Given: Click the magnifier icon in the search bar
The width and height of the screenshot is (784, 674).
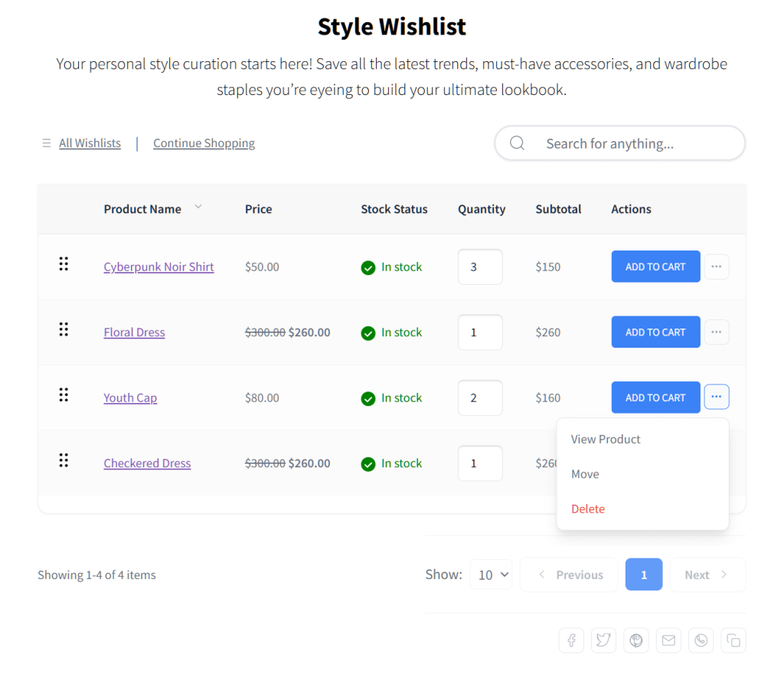Looking at the screenshot, I should click(517, 143).
